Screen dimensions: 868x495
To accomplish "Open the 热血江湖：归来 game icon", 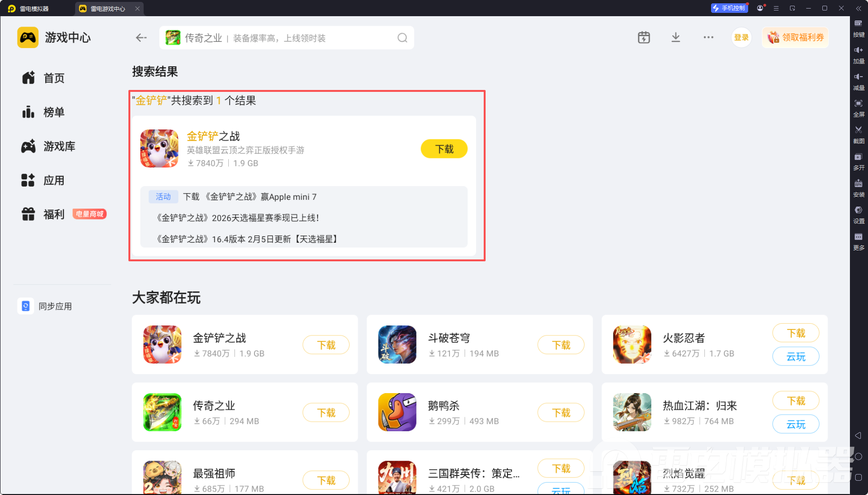I will [632, 412].
